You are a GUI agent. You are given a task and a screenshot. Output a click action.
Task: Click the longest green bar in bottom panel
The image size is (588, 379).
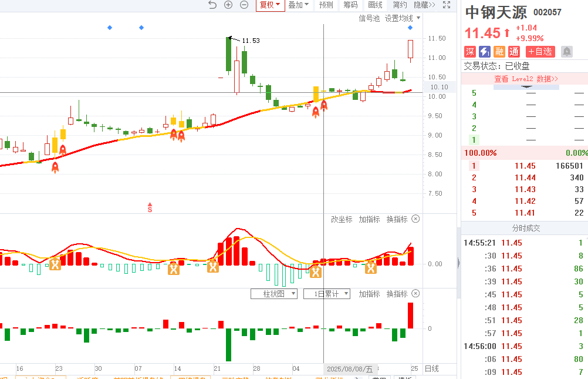[228, 345]
